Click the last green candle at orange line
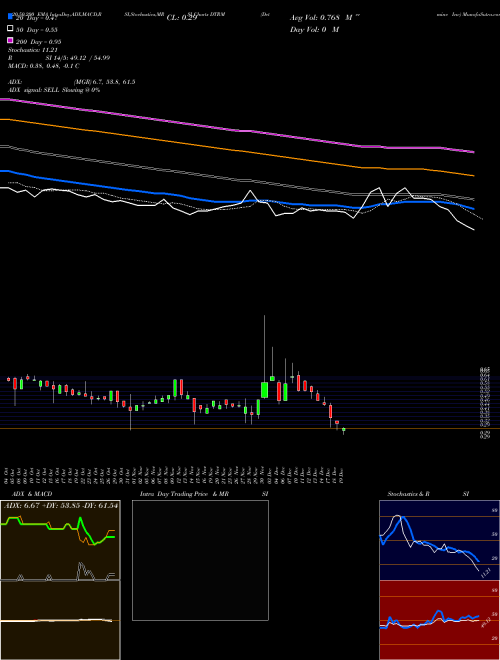This screenshot has width=500, height=660. coord(344,431)
